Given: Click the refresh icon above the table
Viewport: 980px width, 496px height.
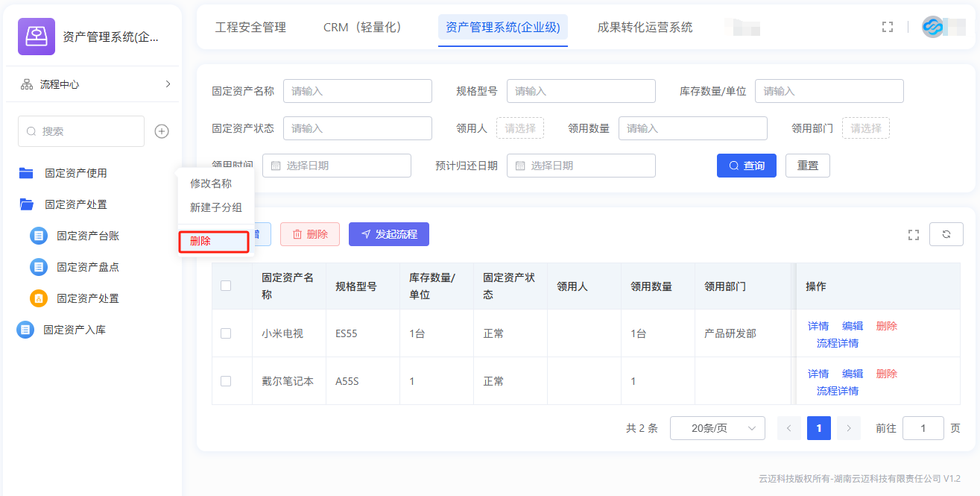Looking at the screenshot, I should pyautogui.click(x=946, y=234).
